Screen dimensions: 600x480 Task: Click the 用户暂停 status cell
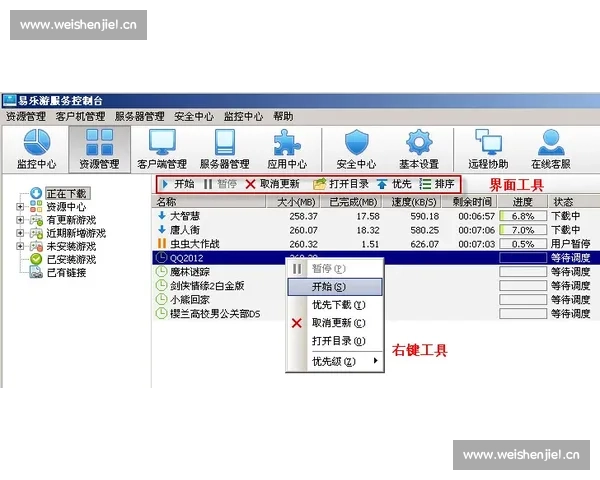pos(571,244)
